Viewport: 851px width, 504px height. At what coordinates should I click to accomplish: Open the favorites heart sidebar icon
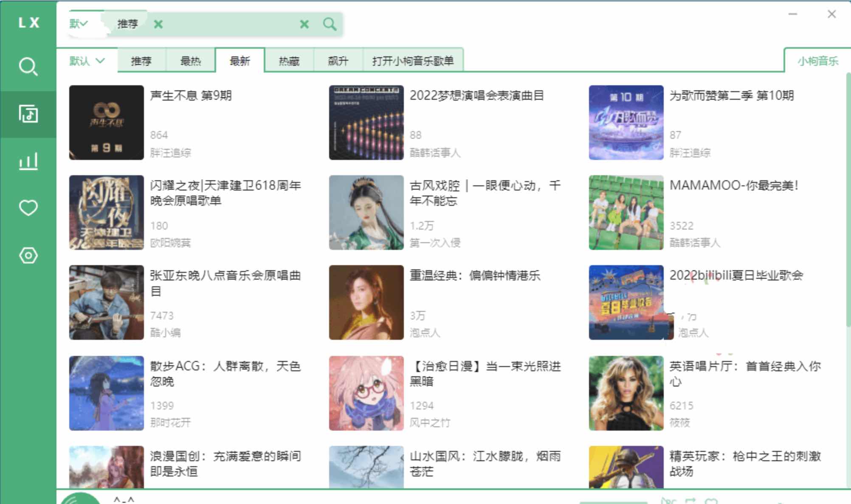click(28, 208)
